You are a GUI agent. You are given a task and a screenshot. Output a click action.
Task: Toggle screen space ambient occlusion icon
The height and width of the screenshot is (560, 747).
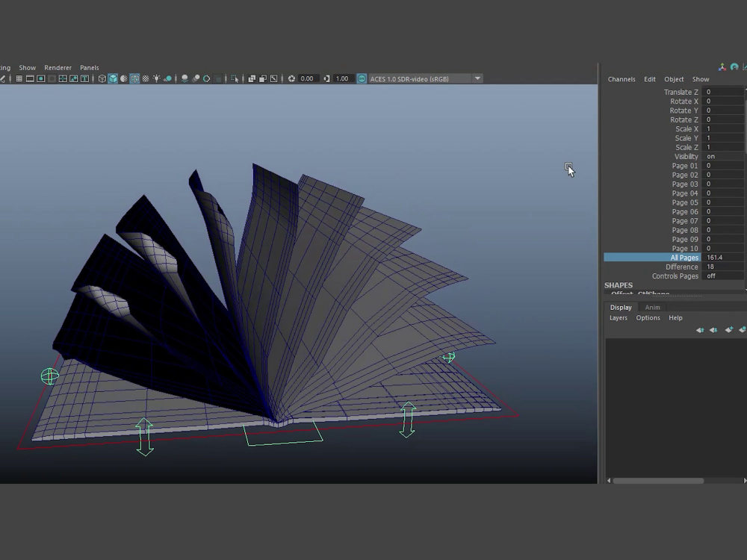[185, 78]
